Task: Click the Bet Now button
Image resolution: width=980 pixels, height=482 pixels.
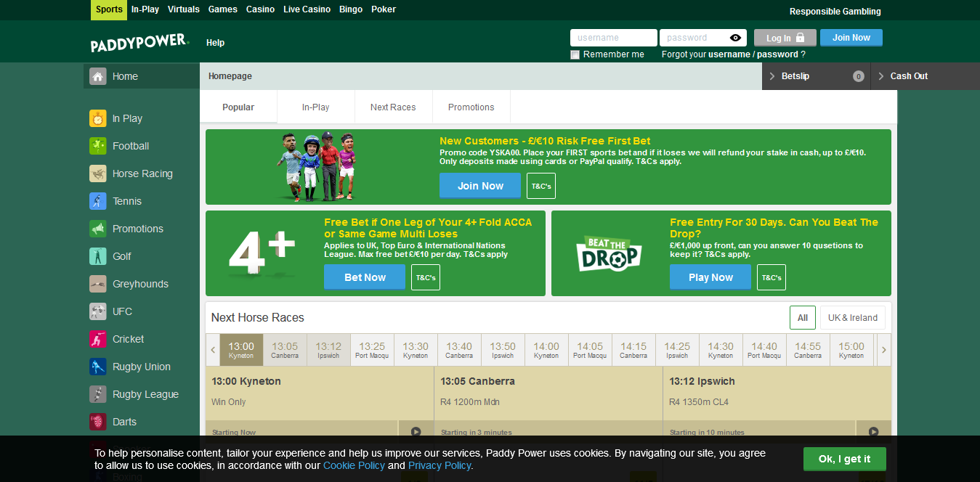Action: click(x=365, y=277)
